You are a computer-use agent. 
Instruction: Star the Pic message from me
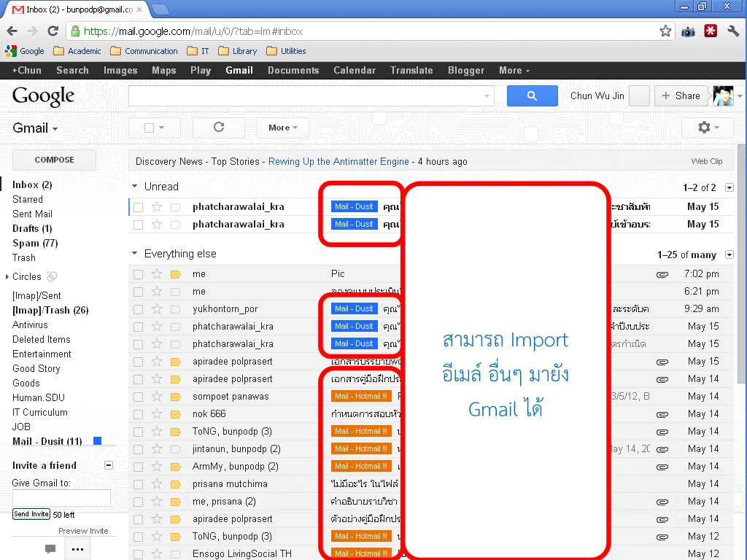157,274
